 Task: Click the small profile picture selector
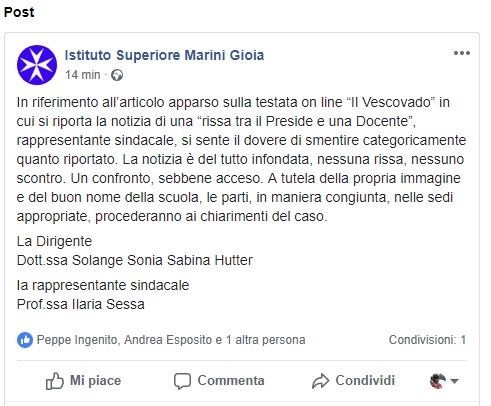(x=438, y=381)
